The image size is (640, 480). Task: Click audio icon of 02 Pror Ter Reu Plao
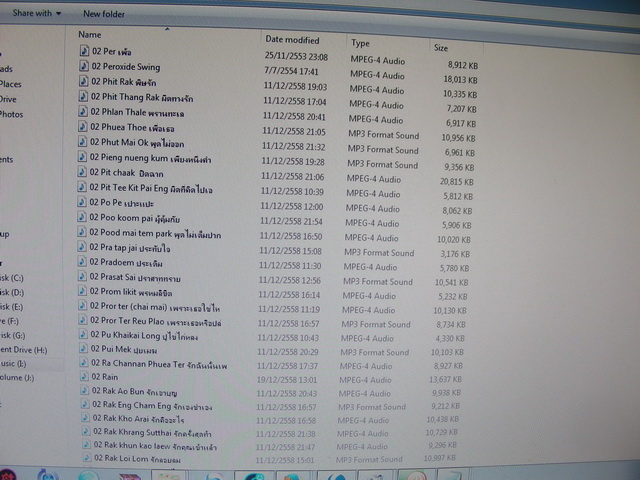(82, 320)
